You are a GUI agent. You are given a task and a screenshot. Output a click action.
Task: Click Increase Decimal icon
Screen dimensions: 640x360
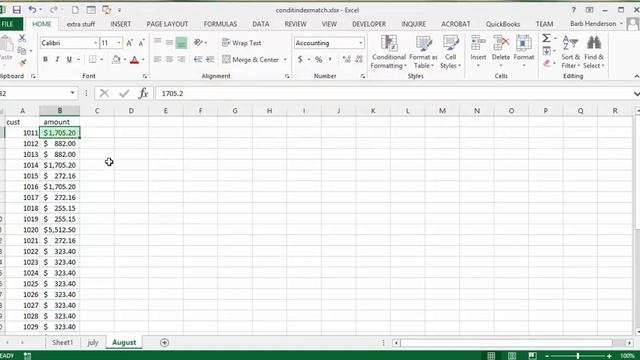coord(347,60)
